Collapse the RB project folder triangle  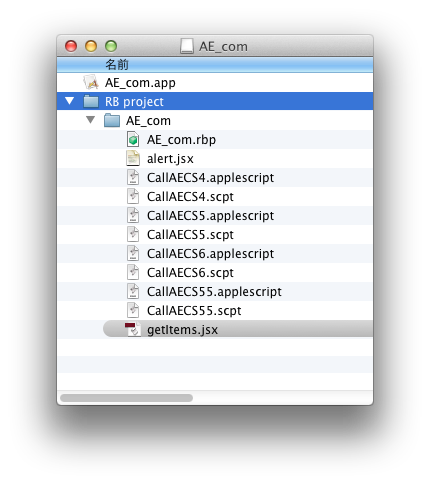tap(69, 101)
